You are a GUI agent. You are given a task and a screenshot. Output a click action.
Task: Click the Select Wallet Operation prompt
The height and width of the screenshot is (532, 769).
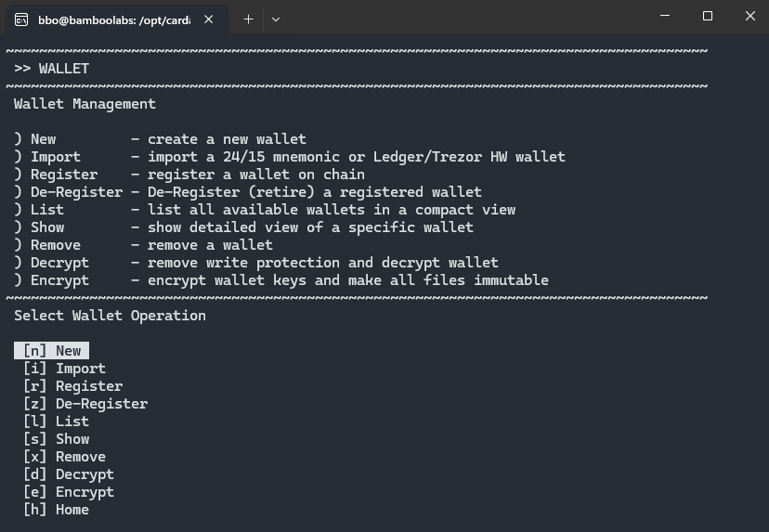point(110,316)
